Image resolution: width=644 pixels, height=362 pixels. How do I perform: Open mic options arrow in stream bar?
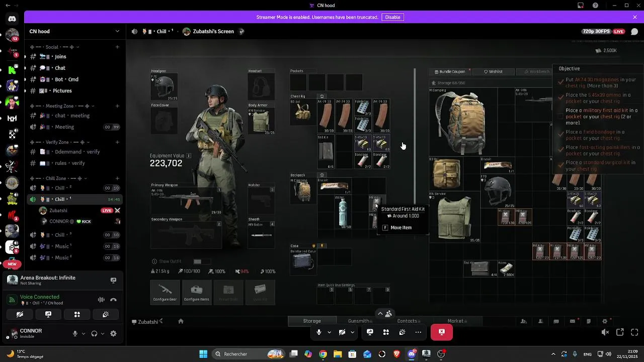coord(329,332)
